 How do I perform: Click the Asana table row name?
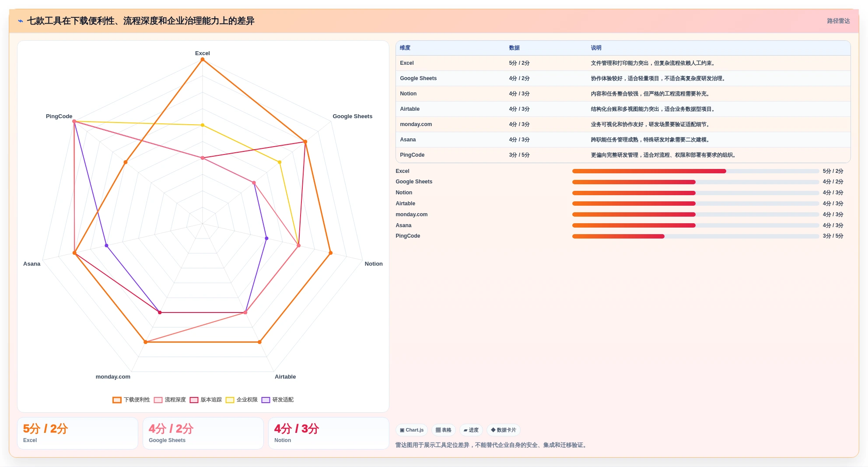coord(408,140)
